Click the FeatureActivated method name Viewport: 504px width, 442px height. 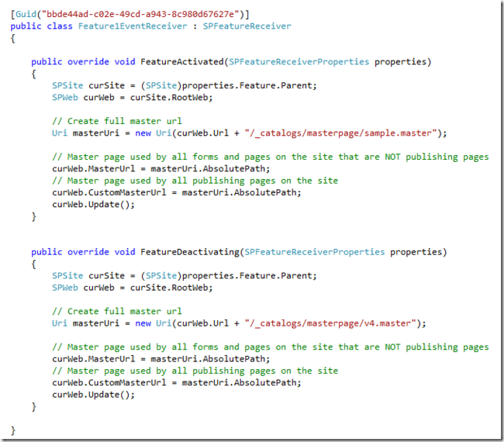coord(182,62)
